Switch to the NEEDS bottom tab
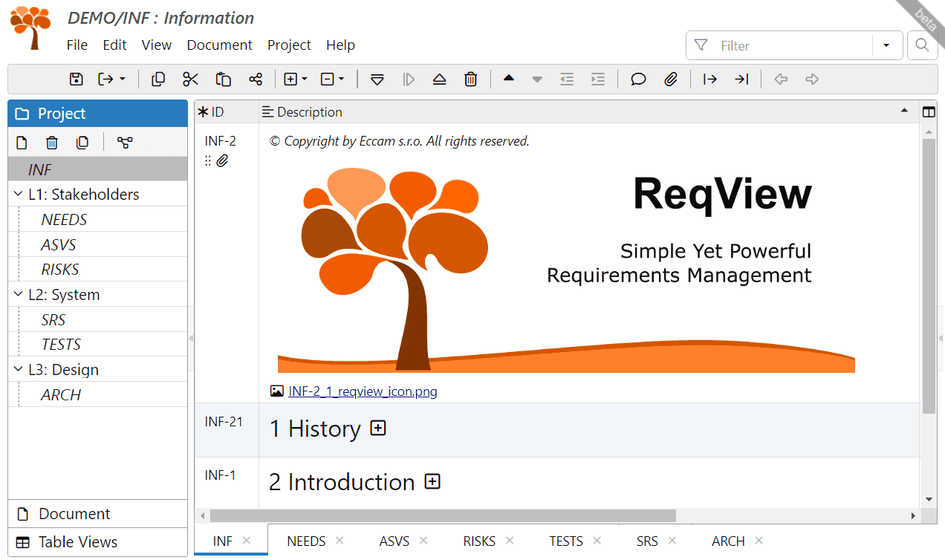The image size is (945, 560). click(306, 541)
